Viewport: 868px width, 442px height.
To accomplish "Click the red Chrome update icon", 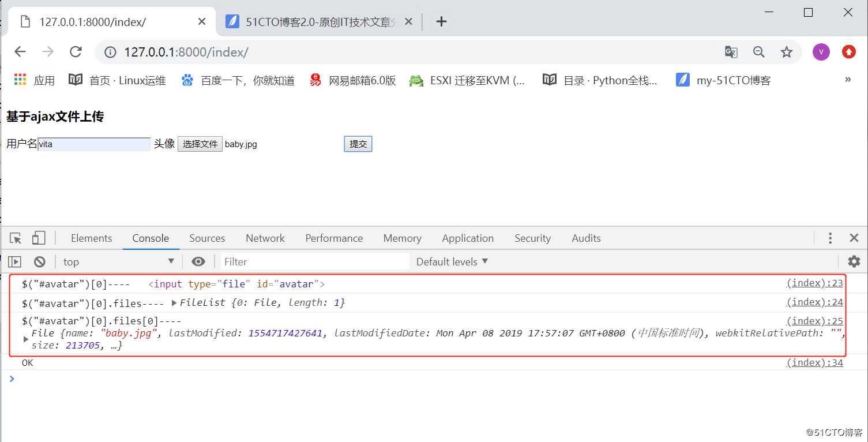I will (x=848, y=52).
